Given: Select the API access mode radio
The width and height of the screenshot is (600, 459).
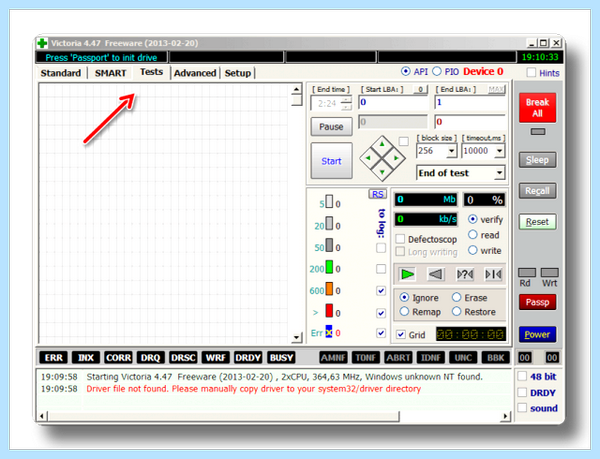Looking at the screenshot, I should [x=405, y=71].
